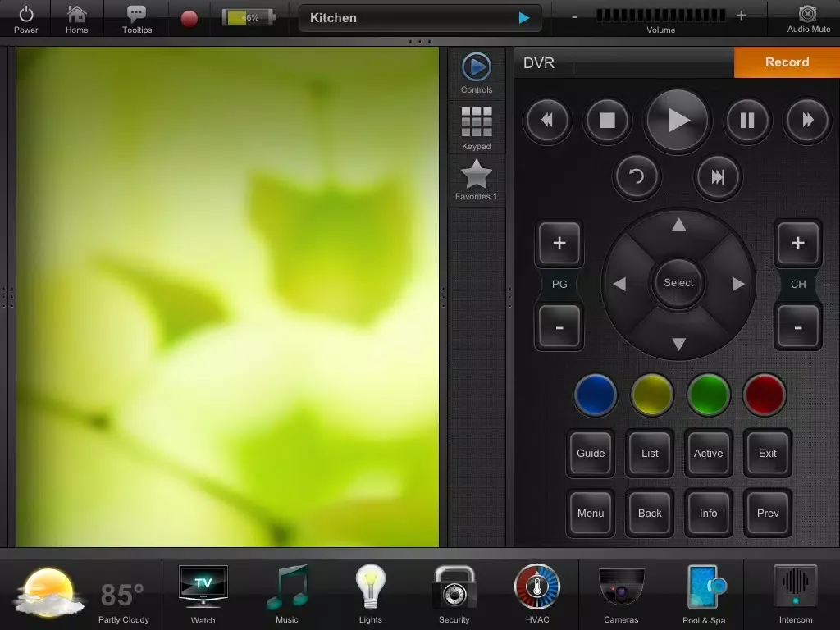Click the blue color button

tap(596, 395)
